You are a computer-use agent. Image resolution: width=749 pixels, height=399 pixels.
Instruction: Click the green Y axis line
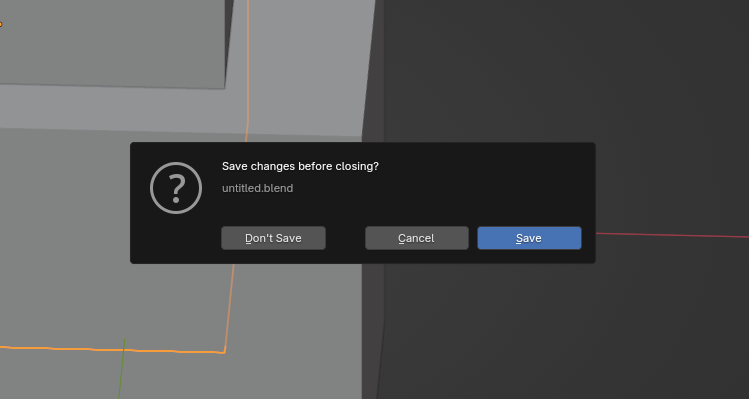point(122,368)
